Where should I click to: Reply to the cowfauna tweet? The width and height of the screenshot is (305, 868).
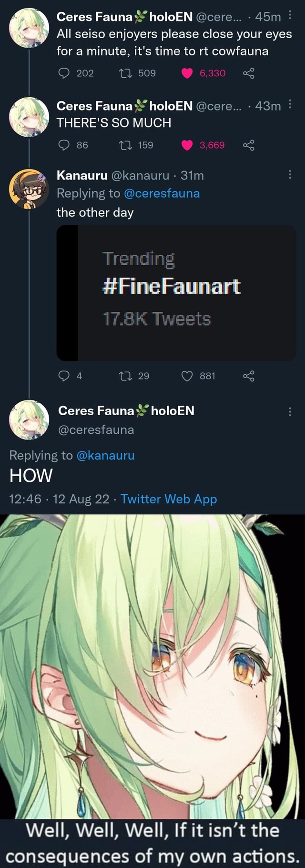click(64, 73)
